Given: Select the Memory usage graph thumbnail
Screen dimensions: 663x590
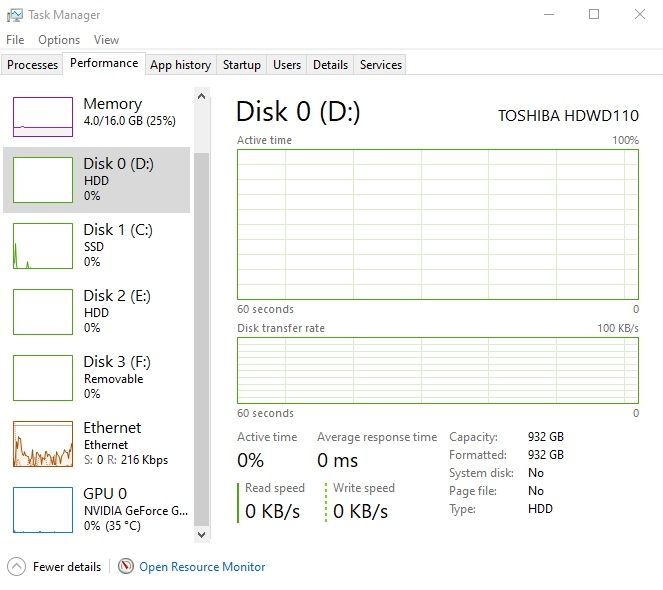Looking at the screenshot, I should (x=43, y=117).
